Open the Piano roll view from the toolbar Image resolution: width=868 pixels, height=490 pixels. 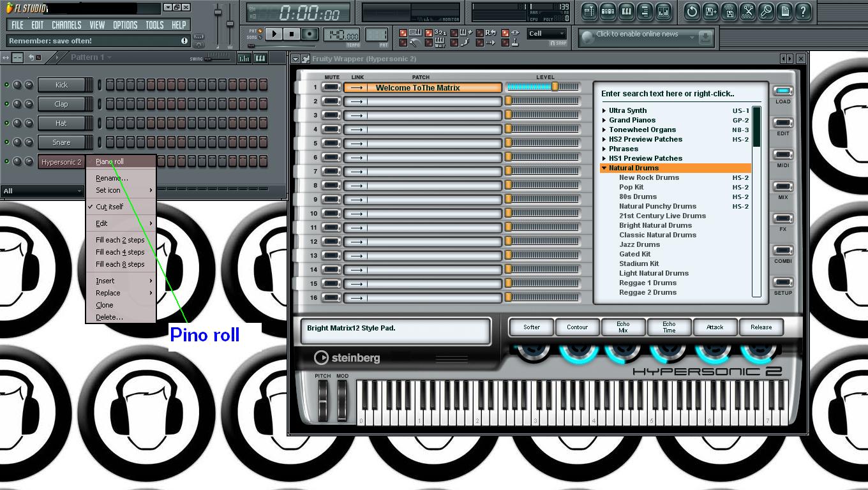(x=625, y=11)
